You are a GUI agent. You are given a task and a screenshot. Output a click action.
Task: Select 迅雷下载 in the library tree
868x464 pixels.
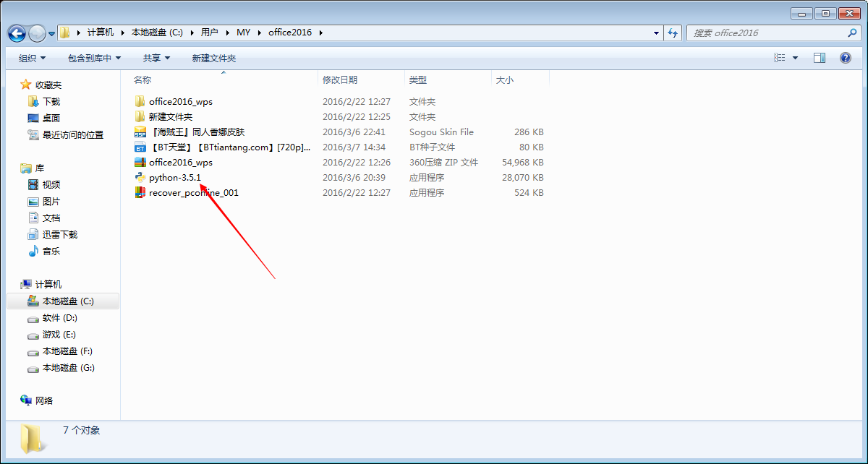click(x=59, y=235)
